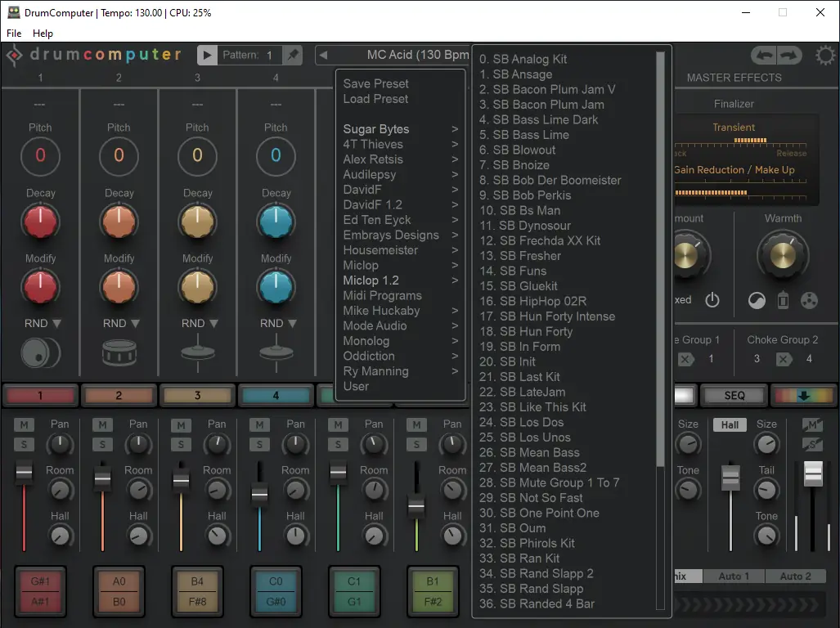
Task: Mute mixer channel 6
Action: [x=416, y=425]
